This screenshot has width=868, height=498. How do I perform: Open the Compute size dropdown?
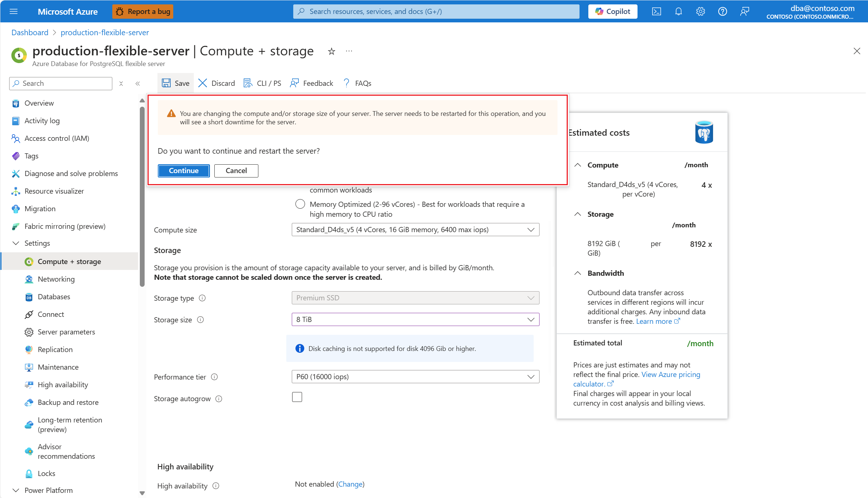point(415,230)
